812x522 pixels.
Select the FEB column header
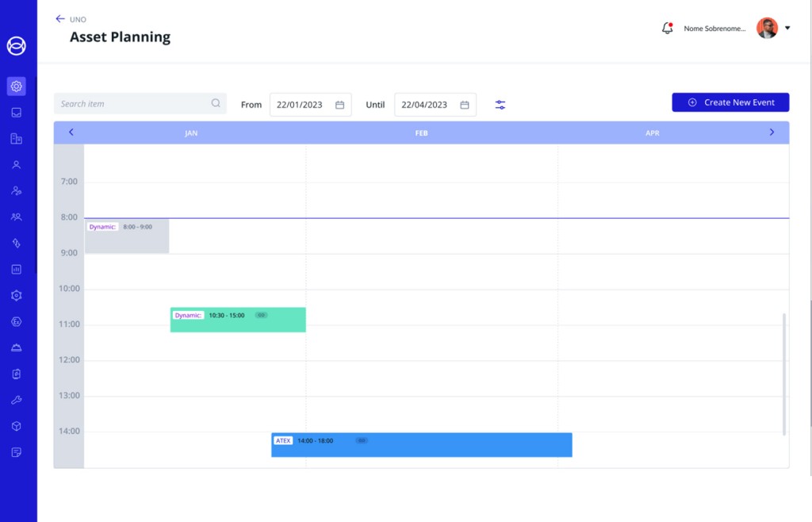click(421, 133)
